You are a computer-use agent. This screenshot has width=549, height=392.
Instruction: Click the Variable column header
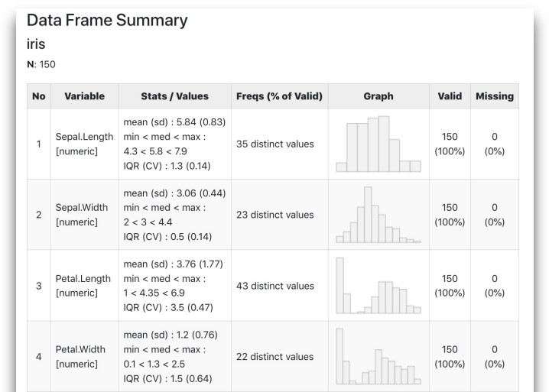point(84,96)
